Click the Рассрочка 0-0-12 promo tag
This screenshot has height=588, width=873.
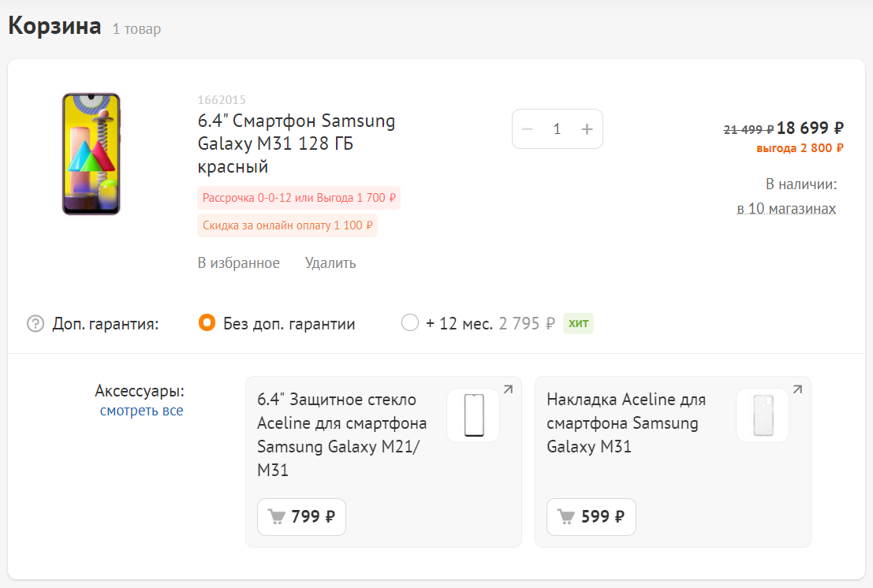click(299, 198)
